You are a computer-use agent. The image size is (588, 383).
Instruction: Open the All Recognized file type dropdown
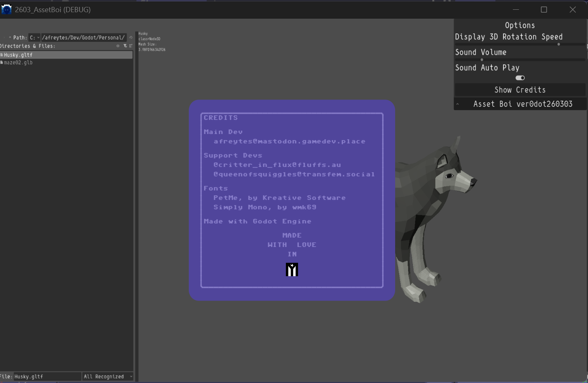108,377
